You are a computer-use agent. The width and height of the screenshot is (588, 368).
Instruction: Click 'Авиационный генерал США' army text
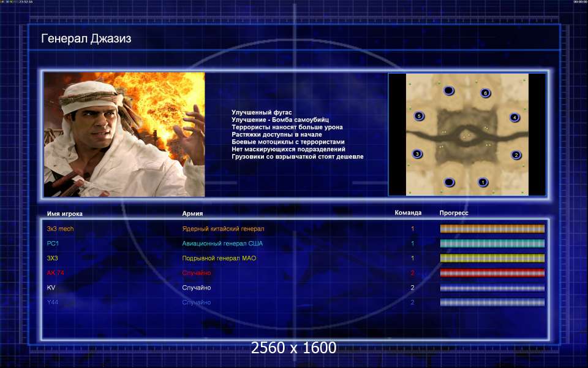(x=222, y=243)
